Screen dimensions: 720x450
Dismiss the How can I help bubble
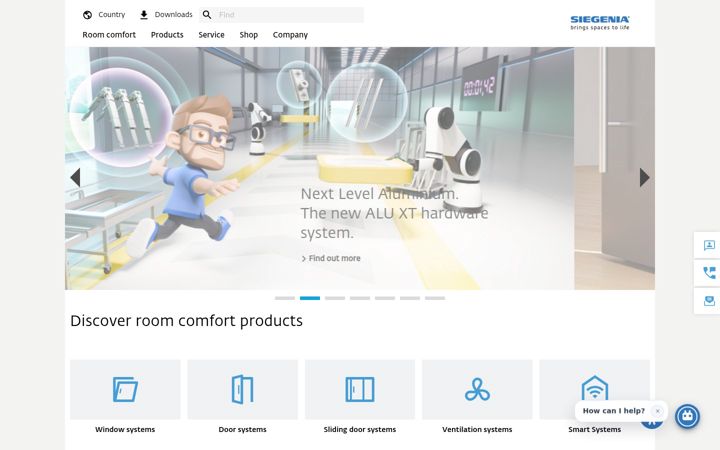(658, 411)
